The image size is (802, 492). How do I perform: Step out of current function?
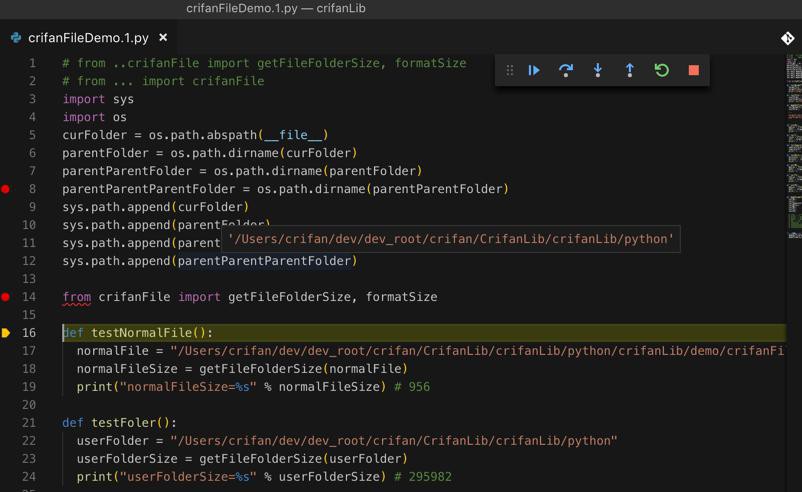tap(630, 70)
